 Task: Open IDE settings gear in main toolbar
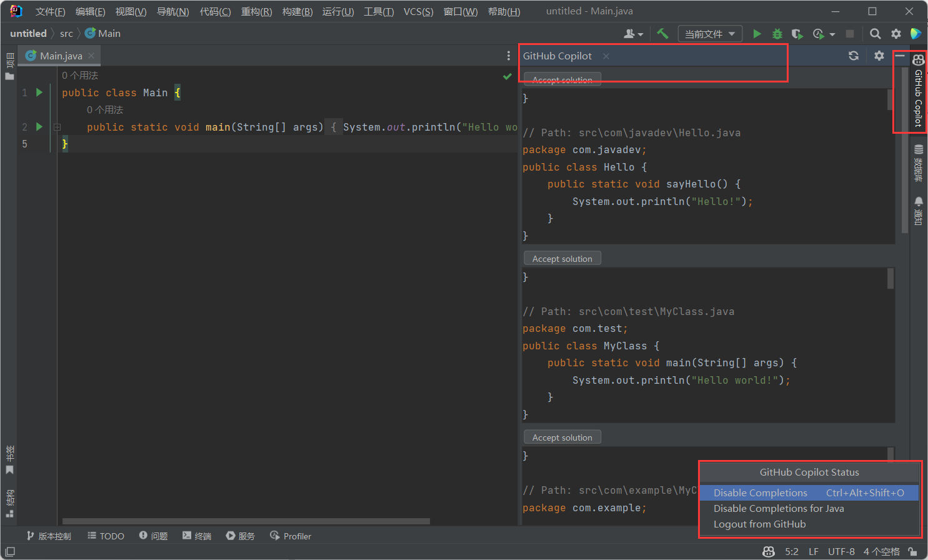[x=896, y=34]
